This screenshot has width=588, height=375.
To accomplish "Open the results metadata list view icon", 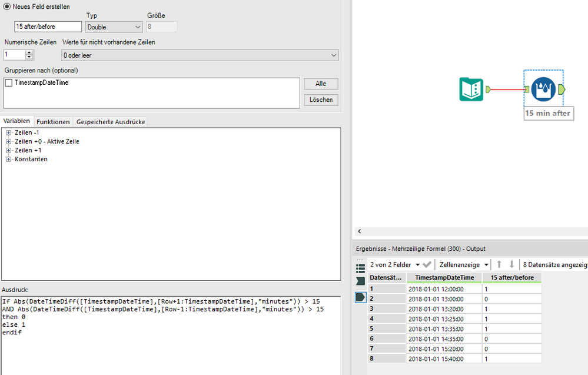I will 360,268.
